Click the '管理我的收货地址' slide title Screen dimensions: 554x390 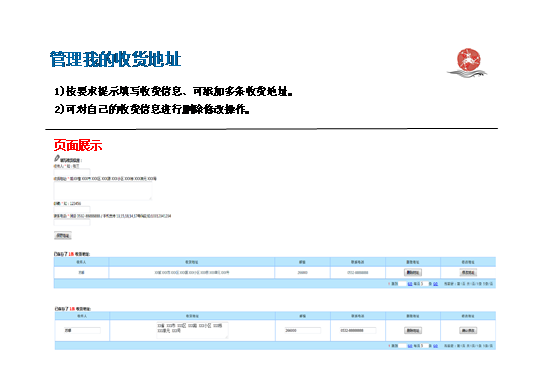coord(115,59)
